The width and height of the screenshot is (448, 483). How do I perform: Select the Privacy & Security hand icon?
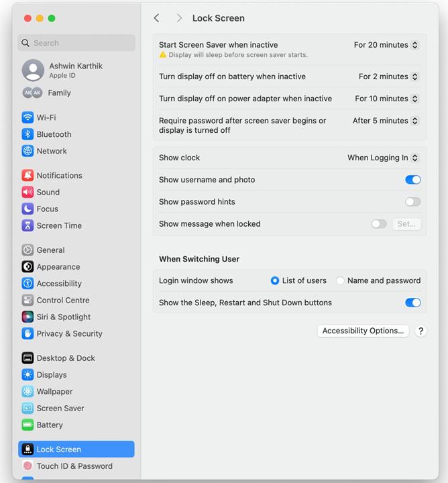pos(27,333)
